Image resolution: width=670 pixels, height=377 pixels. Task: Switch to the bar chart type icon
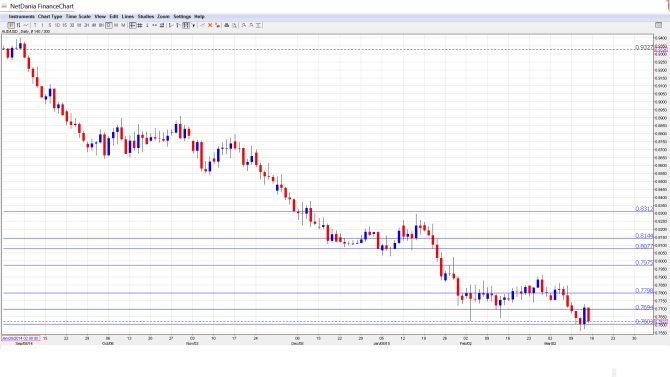pos(18,25)
